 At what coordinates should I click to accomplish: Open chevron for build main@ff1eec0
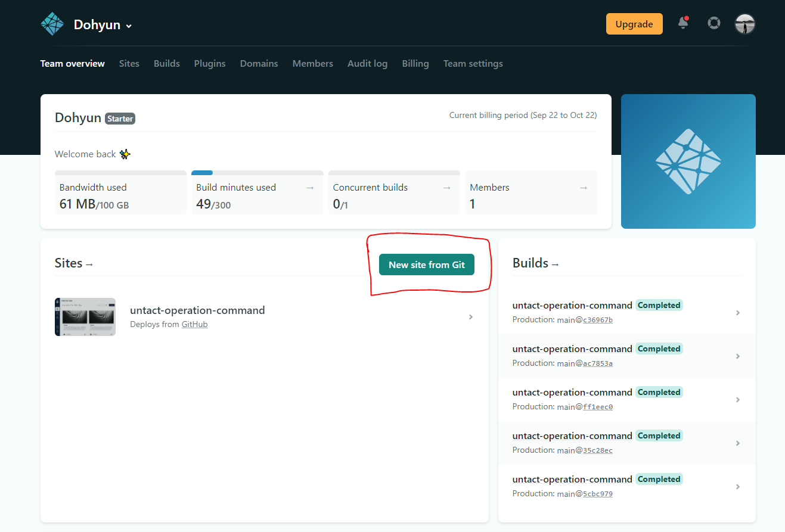pyautogui.click(x=738, y=400)
